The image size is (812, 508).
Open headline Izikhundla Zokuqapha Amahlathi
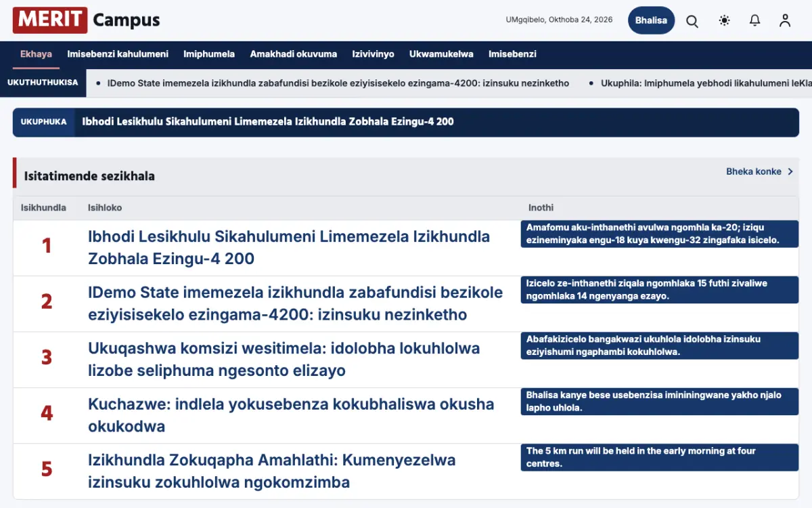point(272,471)
